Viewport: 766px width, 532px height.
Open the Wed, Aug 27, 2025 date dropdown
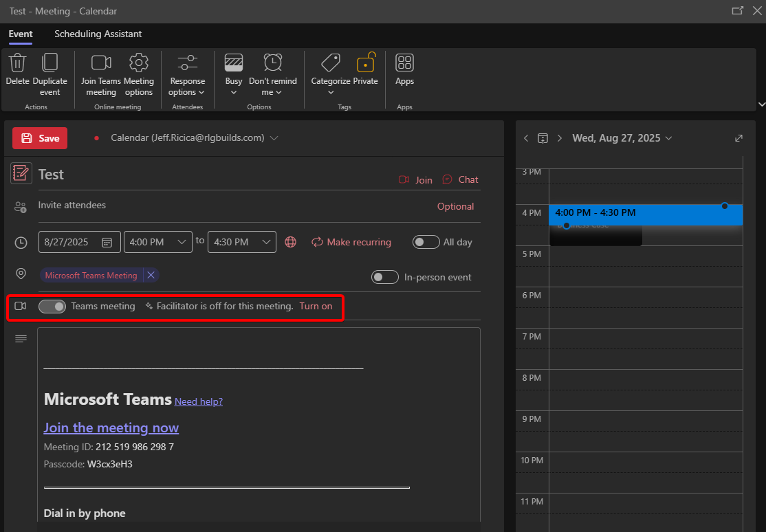click(622, 138)
